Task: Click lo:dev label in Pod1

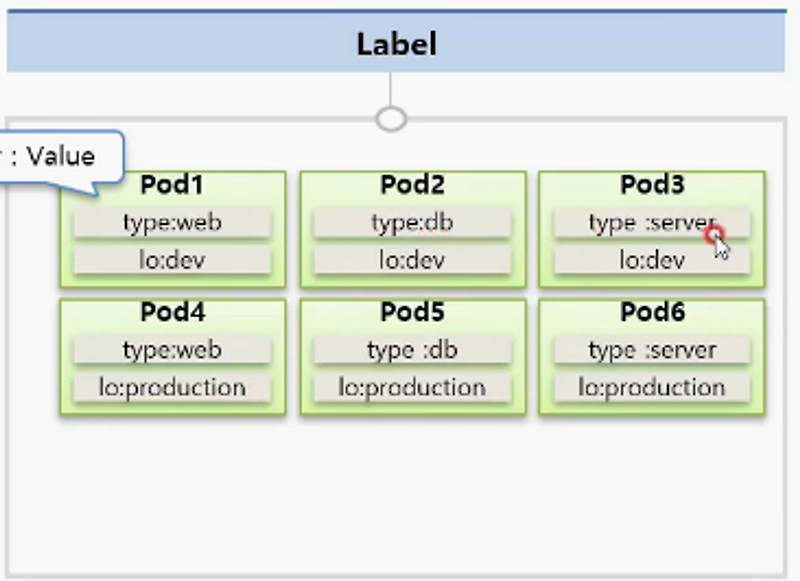Action: click(172, 261)
